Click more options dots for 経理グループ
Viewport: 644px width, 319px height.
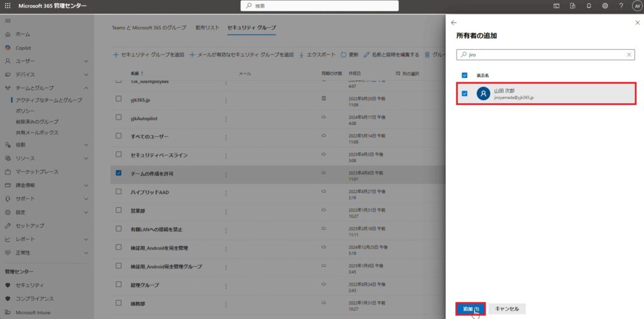(226, 285)
